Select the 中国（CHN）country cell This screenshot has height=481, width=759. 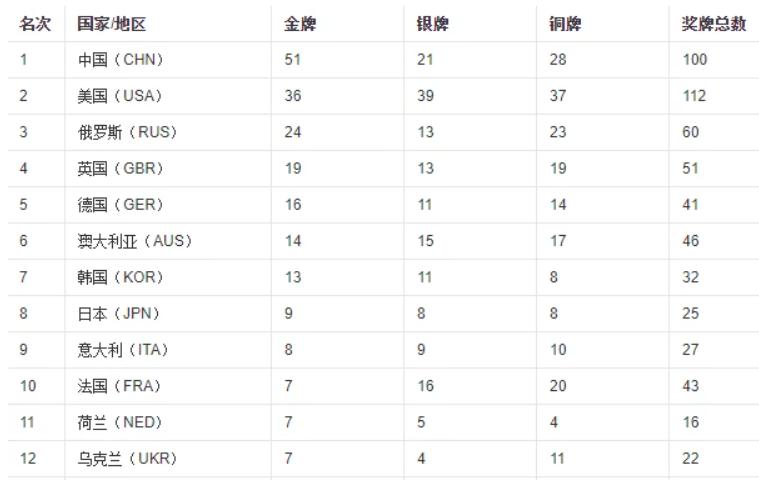click(x=121, y=60)
